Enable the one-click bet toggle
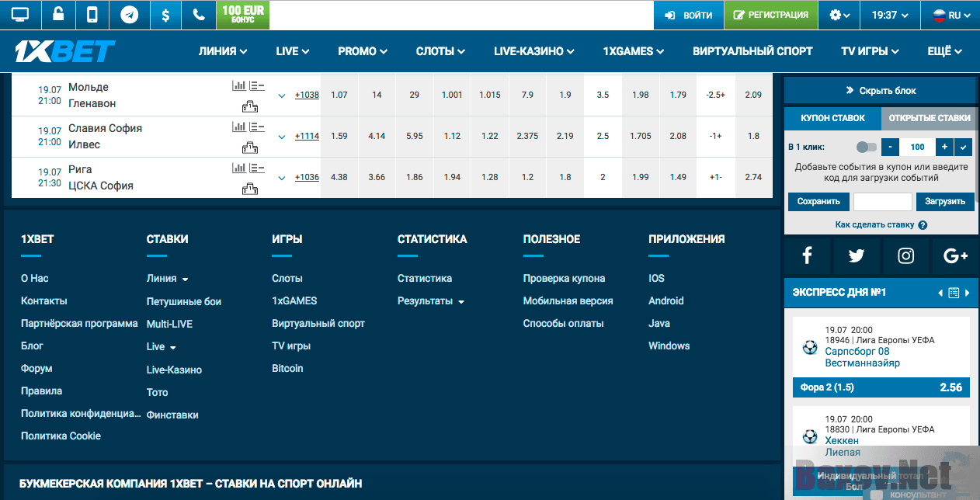Viewport: 980px width, 500px height. pyautogui.click(x=865, y=147)
